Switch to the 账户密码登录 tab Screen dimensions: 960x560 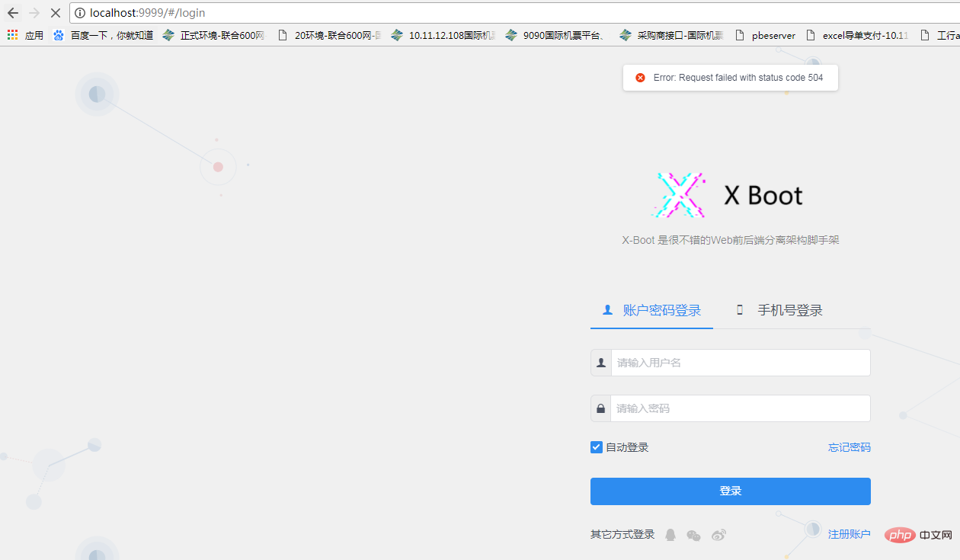pos(651,310)
